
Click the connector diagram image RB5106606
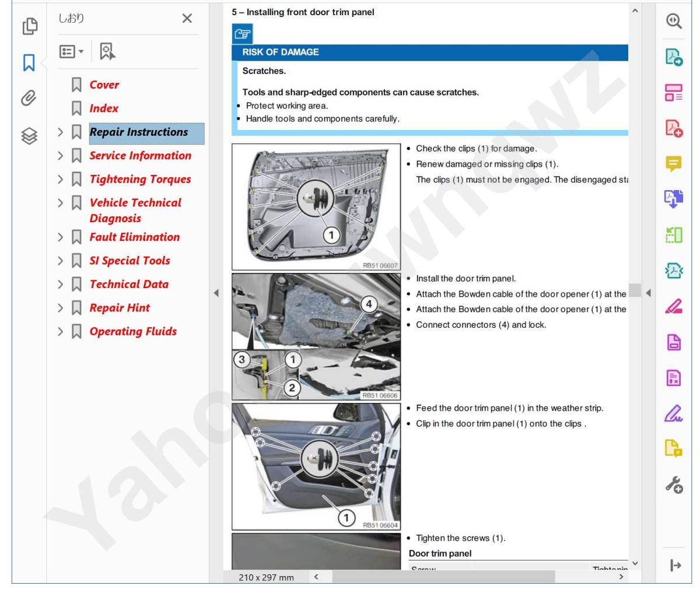pos(316,336)
